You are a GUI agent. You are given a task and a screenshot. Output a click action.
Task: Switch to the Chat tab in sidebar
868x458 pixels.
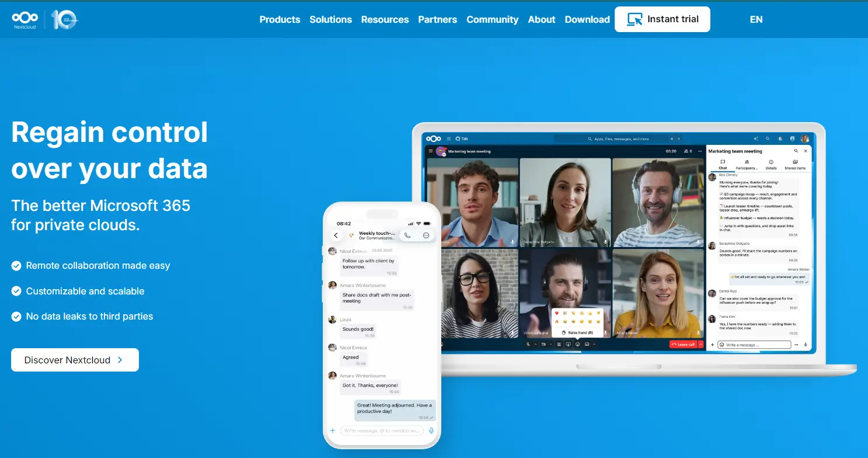[x=723, y=165]
